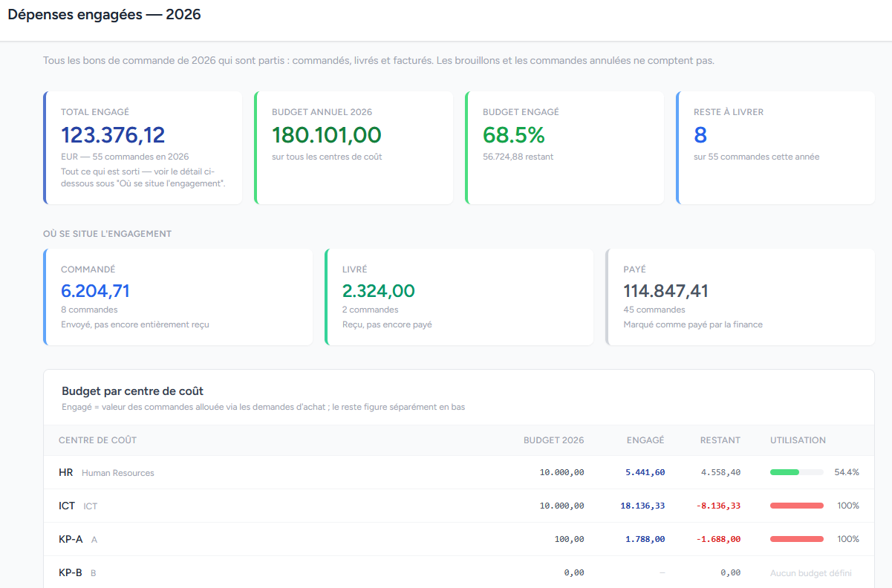
Task: Click the 8 commandes label under Commandé
Action: pos(89,310)
